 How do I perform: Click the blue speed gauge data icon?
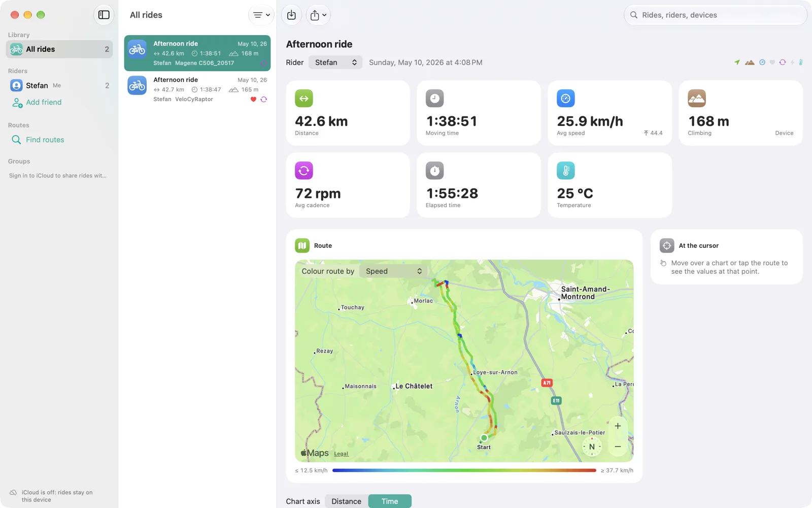[762, 62]
